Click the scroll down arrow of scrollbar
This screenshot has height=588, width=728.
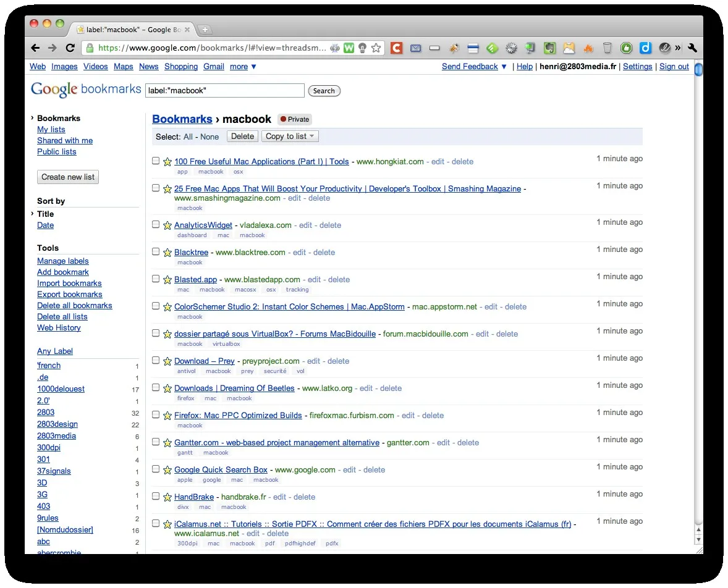(698, 540)
